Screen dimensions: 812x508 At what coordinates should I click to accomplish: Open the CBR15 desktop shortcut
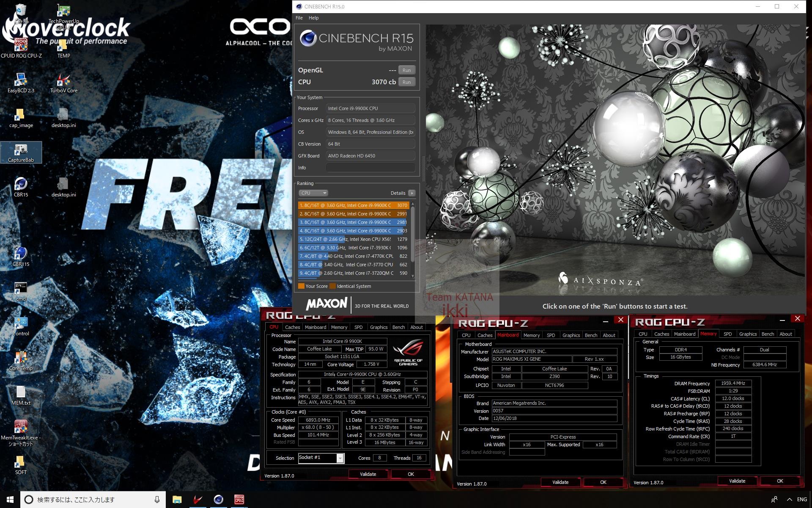point(21,187)
